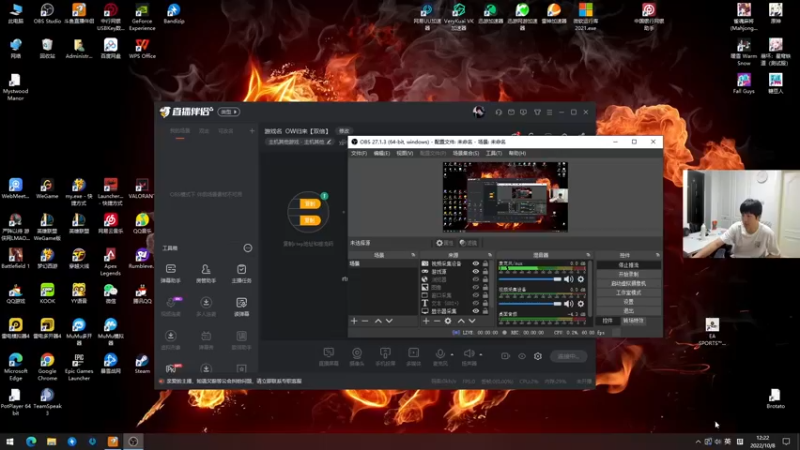This screenshot has width=800, height=450.
Task: Click the add scene plus button in OBS
Action: tap(354, 321)
